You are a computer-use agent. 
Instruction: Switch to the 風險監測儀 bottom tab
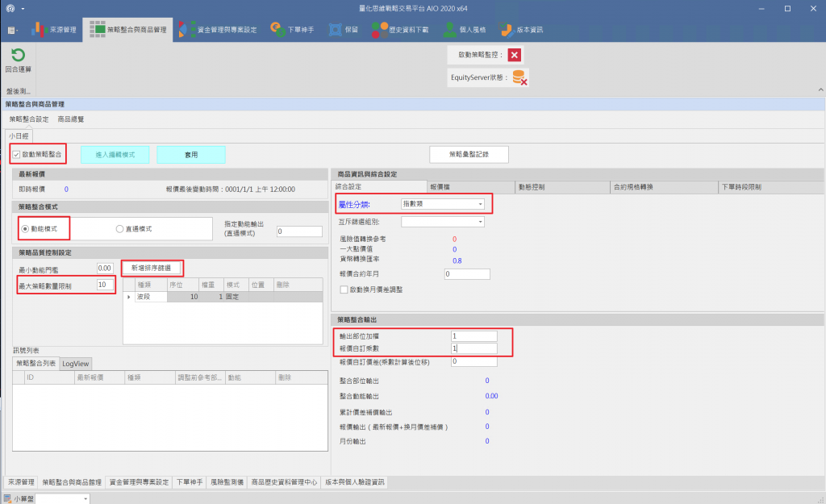click(x=227, y=482)
